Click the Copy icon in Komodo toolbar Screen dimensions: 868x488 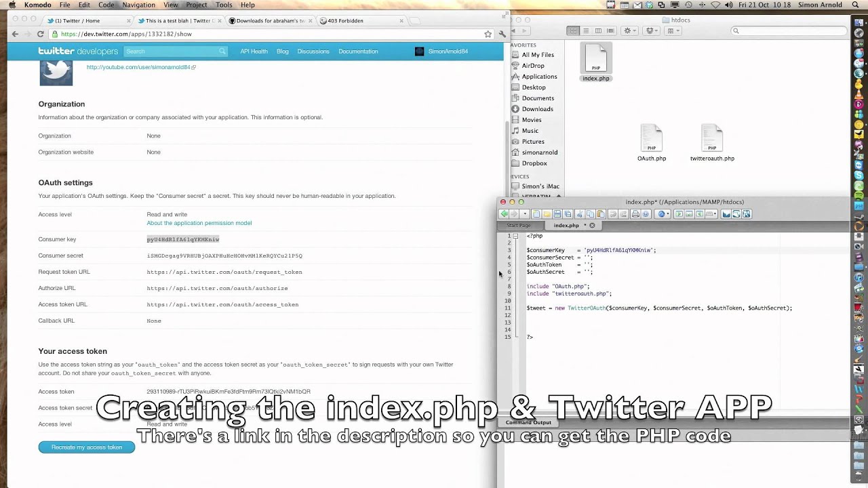point(590,214)
